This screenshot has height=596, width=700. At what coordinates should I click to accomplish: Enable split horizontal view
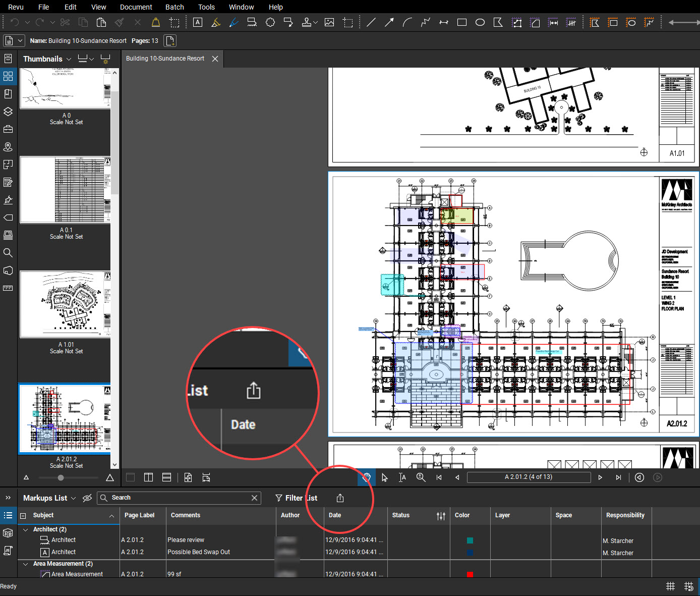(x=167, y=477)
